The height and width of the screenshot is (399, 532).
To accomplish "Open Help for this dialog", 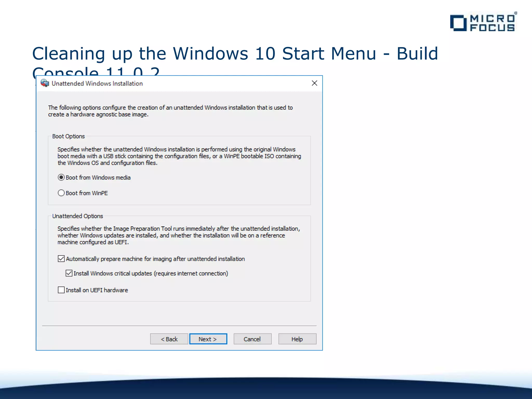I will coord(297,339).
